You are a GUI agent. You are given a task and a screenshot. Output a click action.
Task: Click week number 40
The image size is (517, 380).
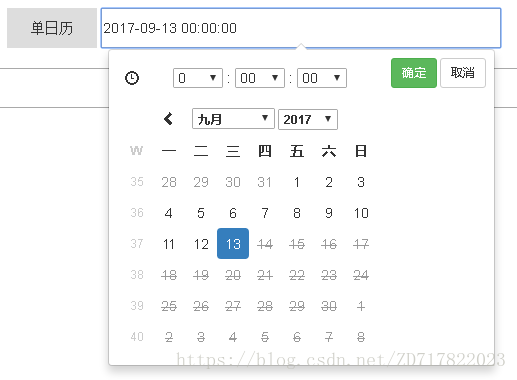point(137,337)
